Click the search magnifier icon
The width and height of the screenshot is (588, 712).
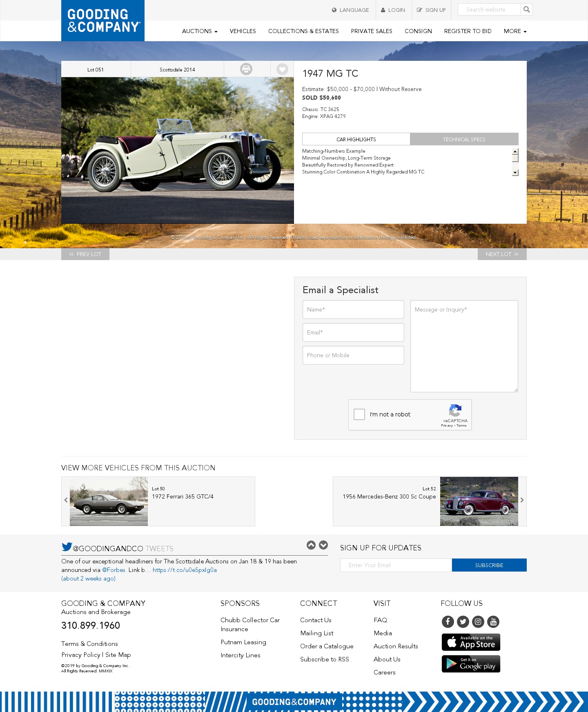pos(527,9)
